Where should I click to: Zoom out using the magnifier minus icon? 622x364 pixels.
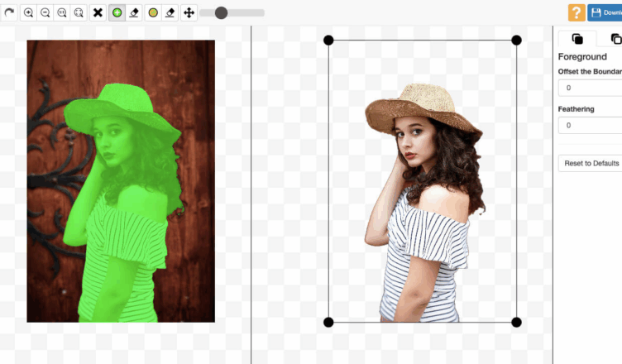pyautogui.click(x=45, y=12)
